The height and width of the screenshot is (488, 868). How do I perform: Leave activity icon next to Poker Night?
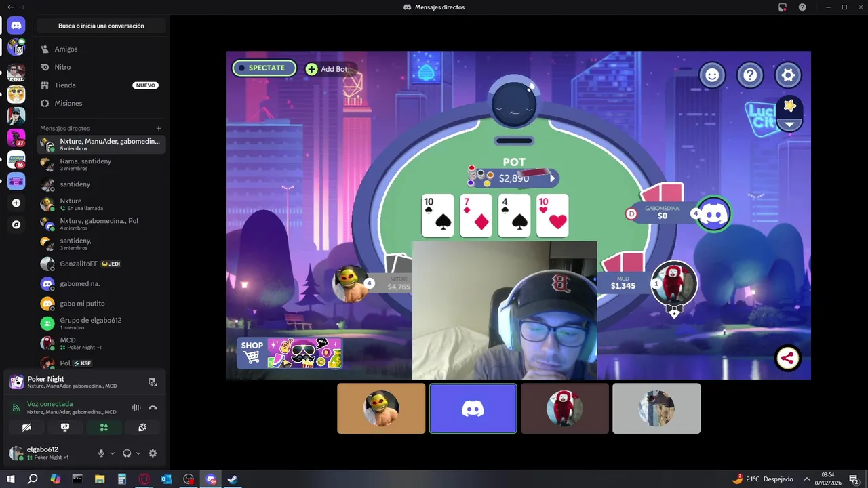(153, 382)
